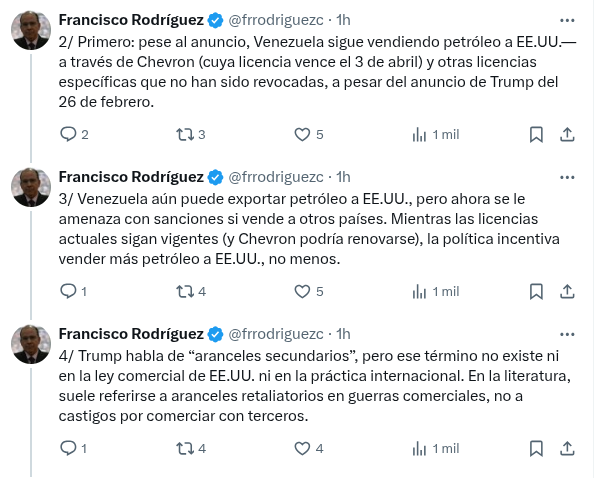Click the 1h timestamp on the 3/ tweet
Screen dimensions: 600x478
343,177
